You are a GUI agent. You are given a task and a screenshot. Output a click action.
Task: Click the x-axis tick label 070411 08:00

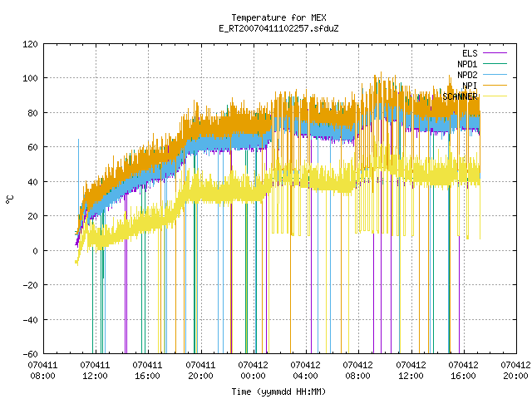click(x=42, y=371)
